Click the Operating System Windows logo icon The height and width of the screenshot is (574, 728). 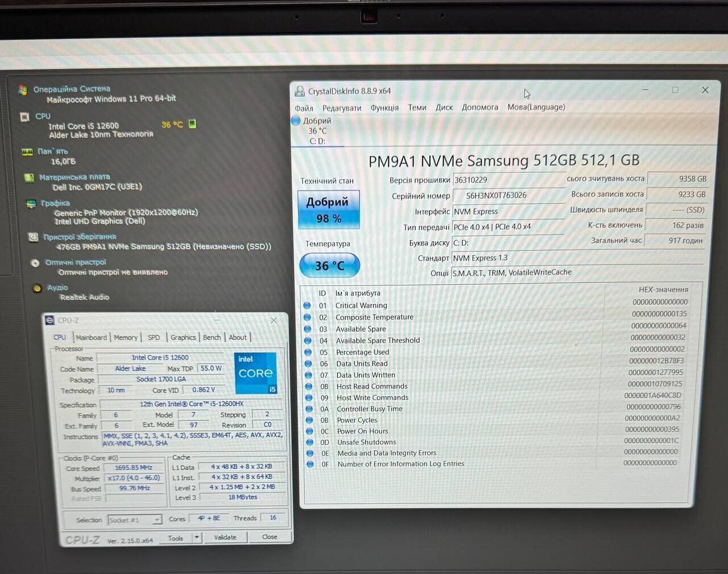point(23,90)
